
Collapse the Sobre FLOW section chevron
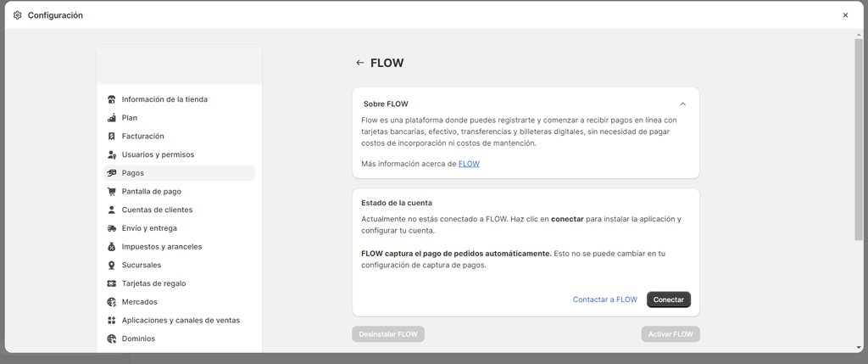[x=682, y=104]
